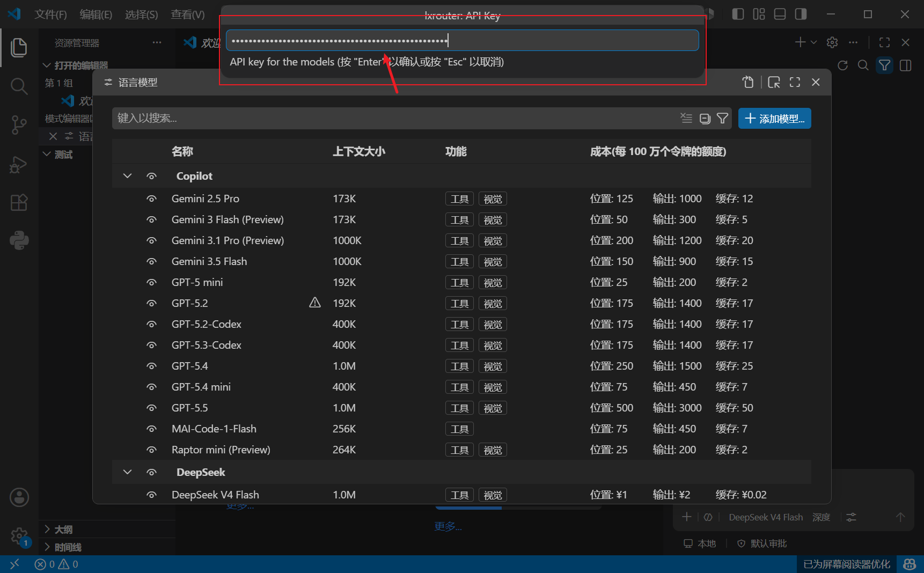Click the GPT-5.2 warning triangle icon
This screenshot has width=924, height=573.
click(315, 303)
